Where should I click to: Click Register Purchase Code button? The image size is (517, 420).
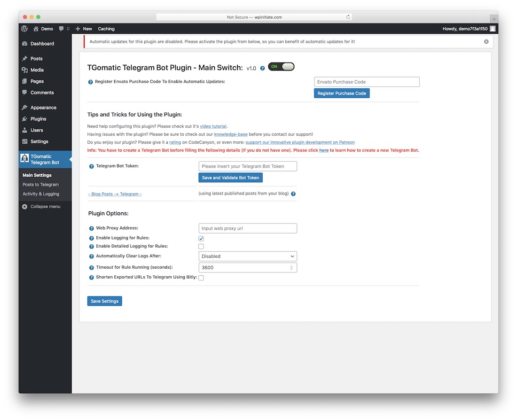point(342,93)
